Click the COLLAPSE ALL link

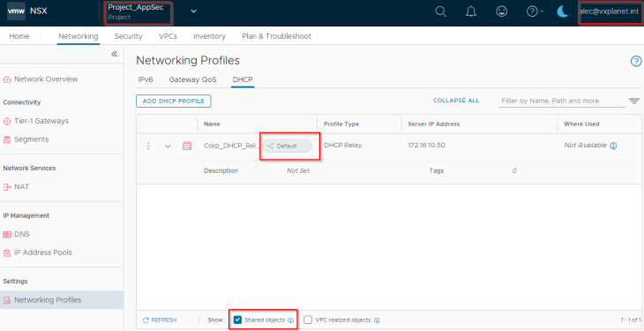pos(456,101)
